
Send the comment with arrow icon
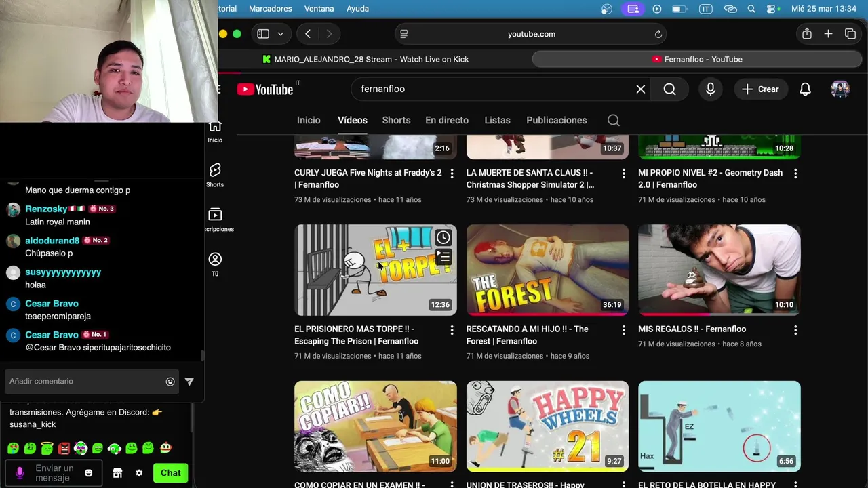189,382
